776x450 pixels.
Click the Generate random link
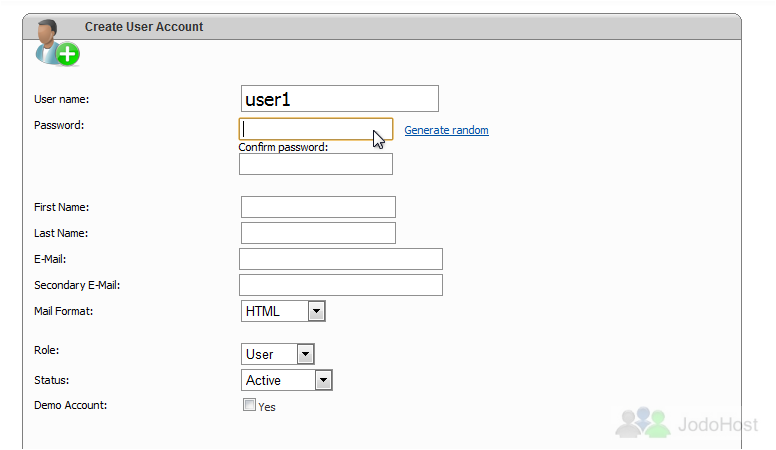click(446, 130)
